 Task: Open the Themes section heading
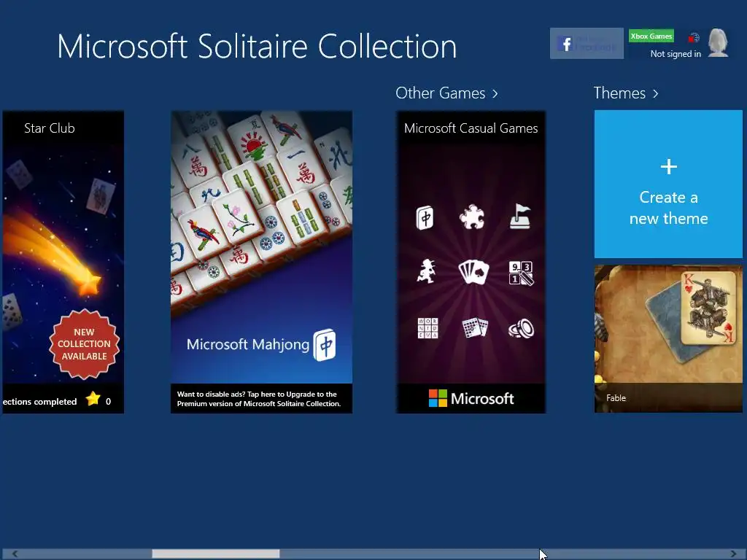pos(619,93)
